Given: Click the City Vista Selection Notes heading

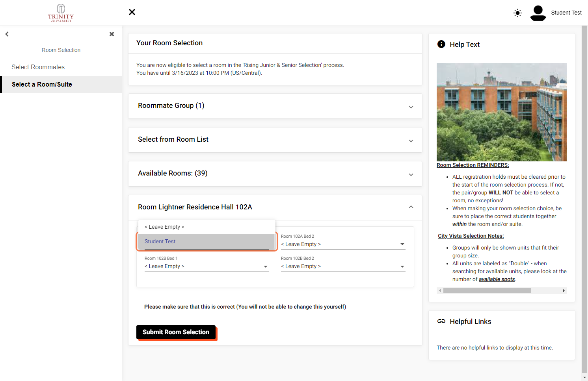Looking at the screenshot, I should coord(471,236).
